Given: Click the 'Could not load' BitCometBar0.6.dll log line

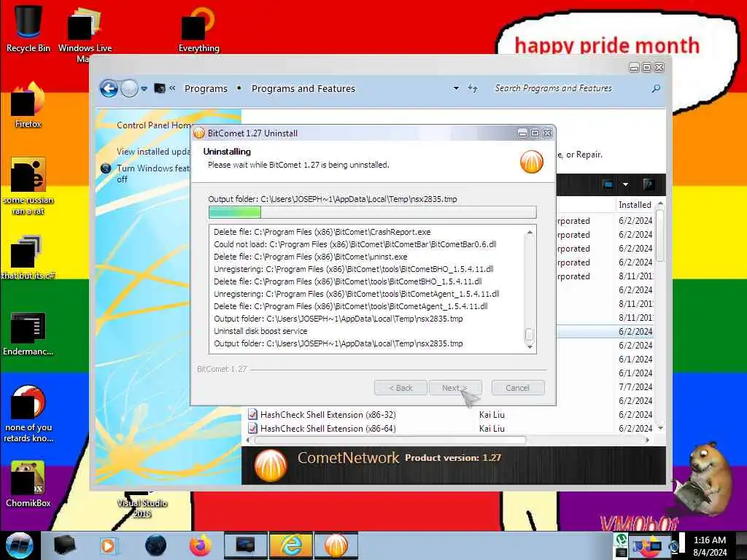Looking at the screenshot, I should [x=355, y=244].
